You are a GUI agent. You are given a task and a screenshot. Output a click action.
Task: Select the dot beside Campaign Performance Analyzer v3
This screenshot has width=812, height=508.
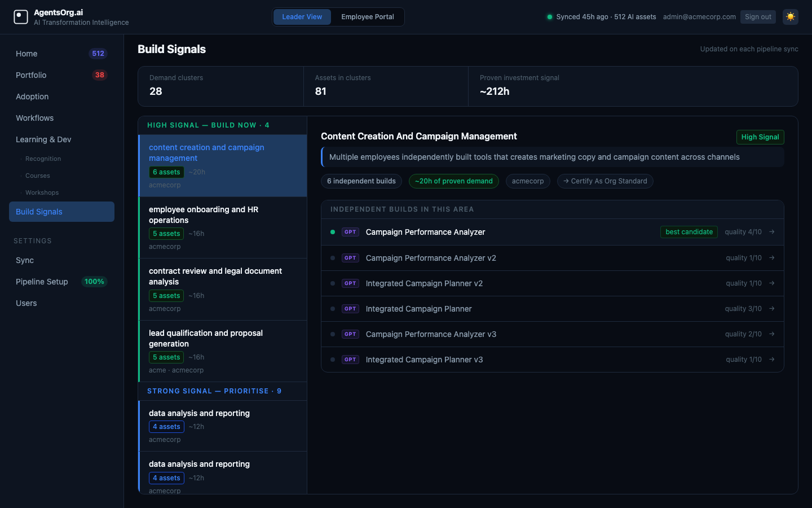tap(333, 334)
